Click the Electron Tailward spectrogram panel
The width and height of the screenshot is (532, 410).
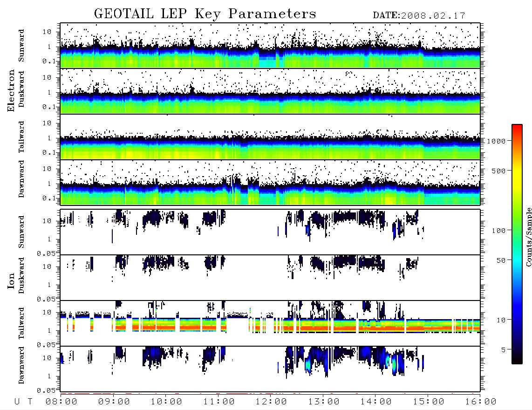pos(270,137)
